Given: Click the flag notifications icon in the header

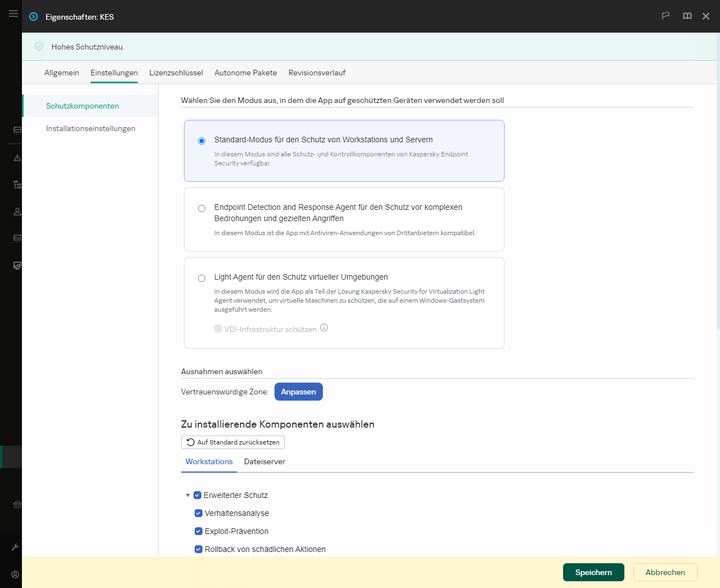Looking at the screenshot, I should [x=665, y=16].
